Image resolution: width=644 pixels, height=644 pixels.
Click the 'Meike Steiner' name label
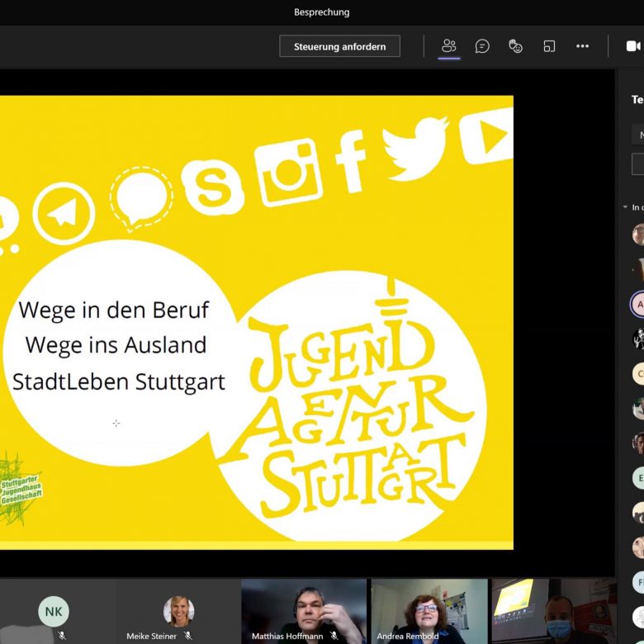(151, 636)
